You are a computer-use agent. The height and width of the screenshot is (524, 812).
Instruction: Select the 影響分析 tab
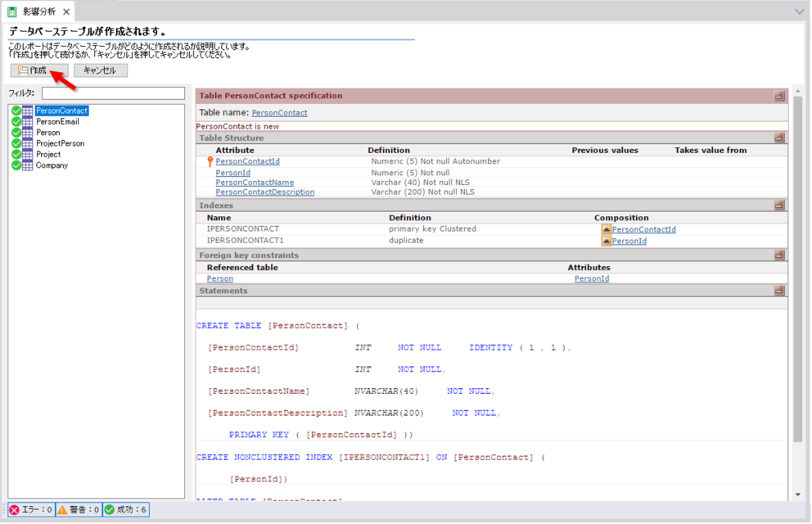click(39, 11)
